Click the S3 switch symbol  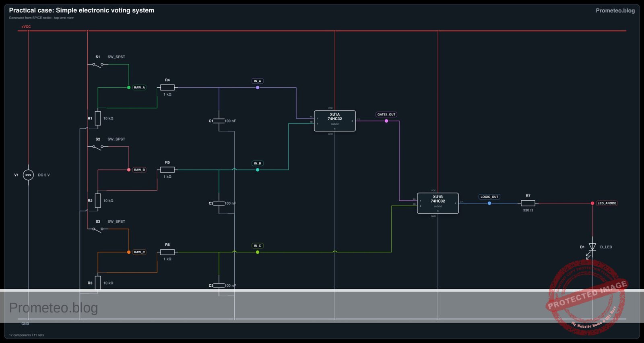point(98,230)
